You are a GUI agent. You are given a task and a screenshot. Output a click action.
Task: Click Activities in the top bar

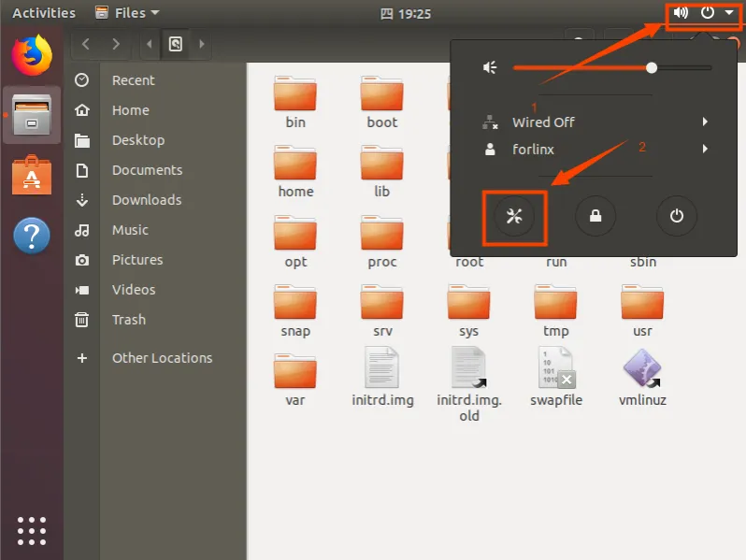tap(44, 13)
